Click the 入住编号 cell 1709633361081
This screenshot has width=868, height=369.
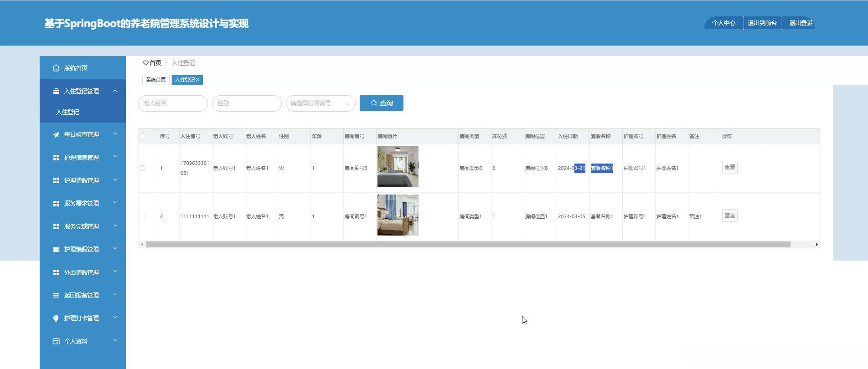[195, 168]
